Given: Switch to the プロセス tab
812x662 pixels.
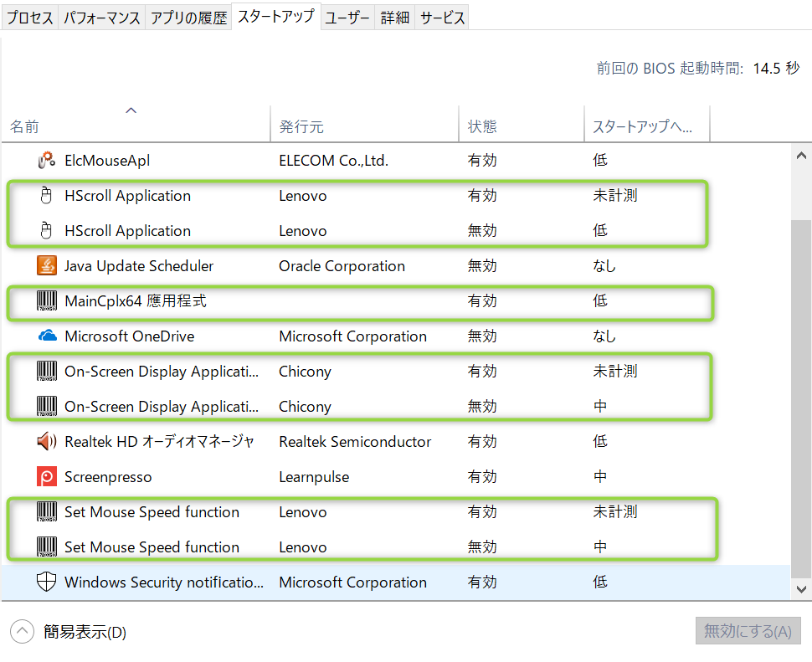Looking at the screenshot, I should click(30, 18).
